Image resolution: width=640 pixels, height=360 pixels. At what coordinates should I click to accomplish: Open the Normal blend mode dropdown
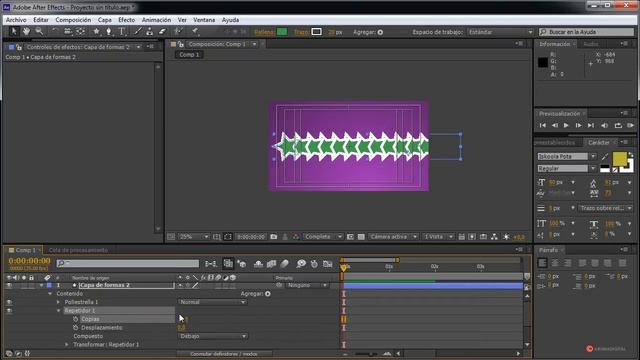[212, 302]
